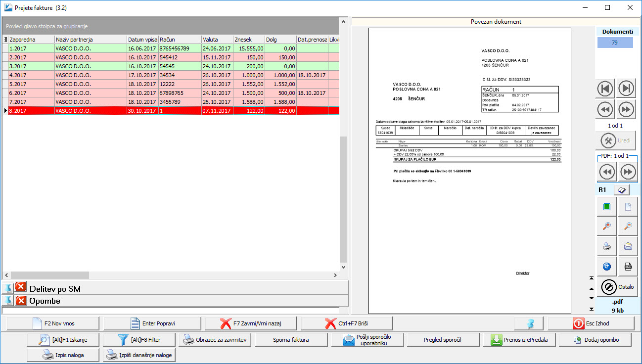Image resolution: width=642 pixels, height=364 pixels.
Task: Zoom in on the document preview
Action: click(x=607, y=227)
